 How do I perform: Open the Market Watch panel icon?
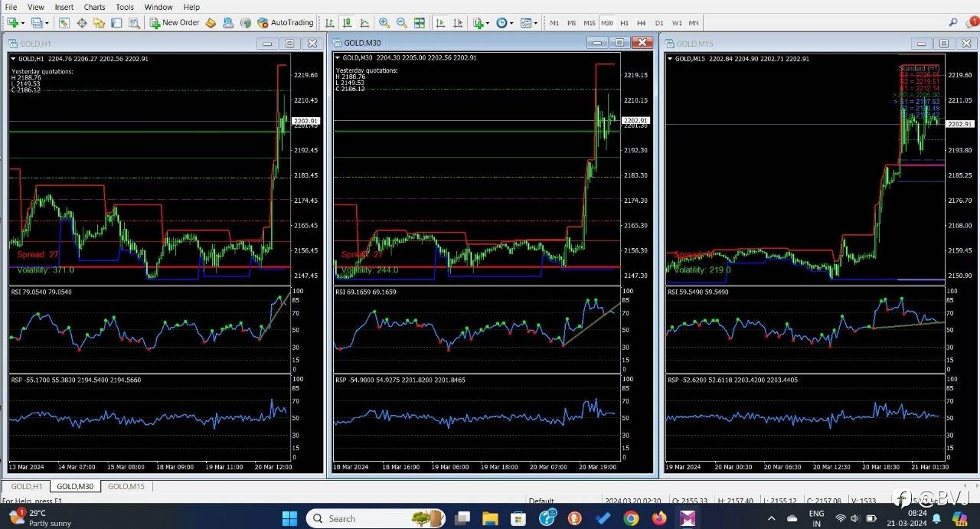64,23
